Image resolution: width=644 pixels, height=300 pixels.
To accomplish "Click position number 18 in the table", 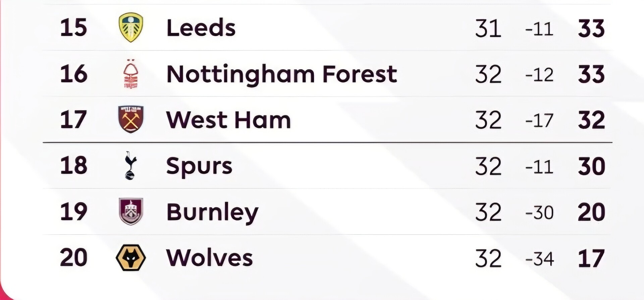I will [73, 166].
